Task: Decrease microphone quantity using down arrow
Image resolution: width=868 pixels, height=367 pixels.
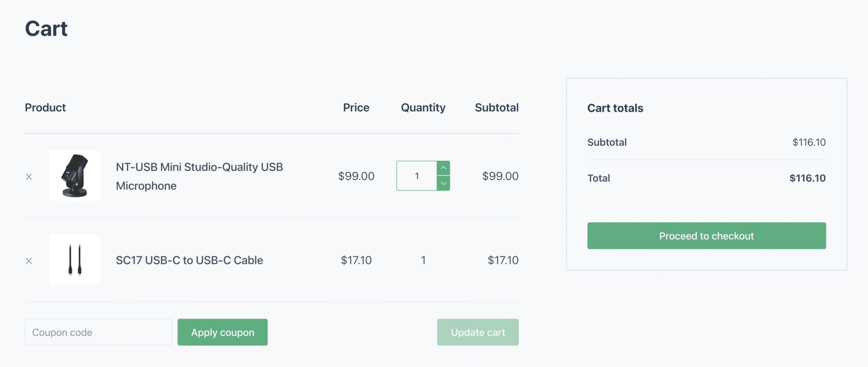Action: 443,184
